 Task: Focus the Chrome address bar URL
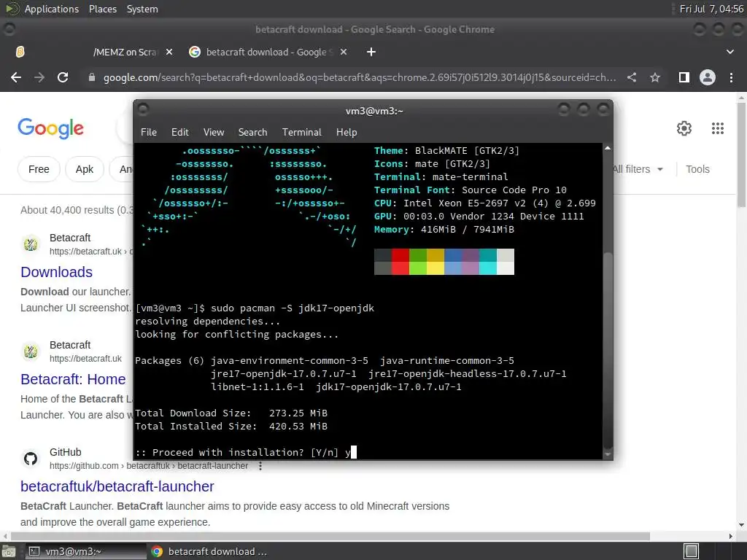point(359,77)
